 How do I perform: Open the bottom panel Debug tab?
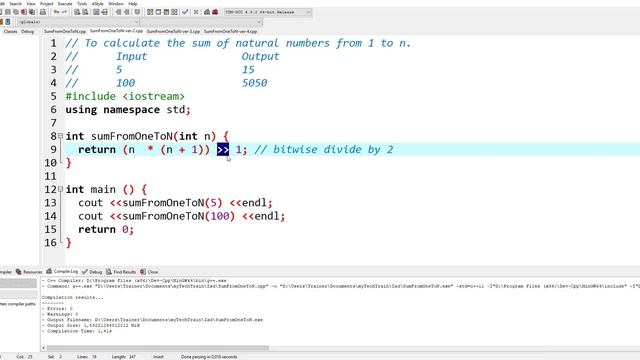92,271
